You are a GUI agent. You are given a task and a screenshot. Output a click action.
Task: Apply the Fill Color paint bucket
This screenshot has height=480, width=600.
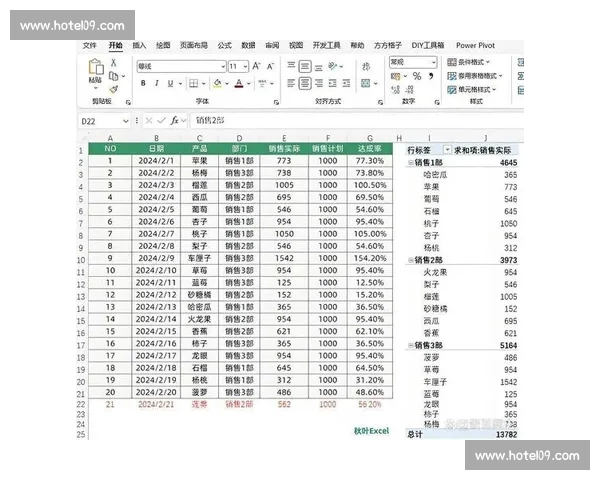[218, 83]
